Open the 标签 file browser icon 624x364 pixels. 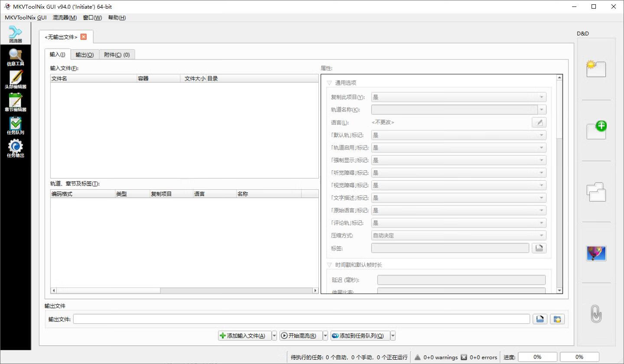(x=539, y=247)
